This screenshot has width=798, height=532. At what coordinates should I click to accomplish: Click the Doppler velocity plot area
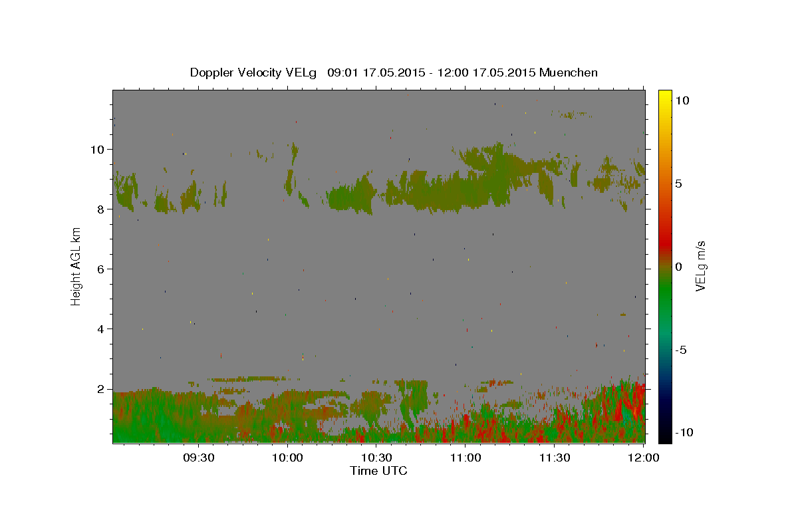[x=378, y=266]
